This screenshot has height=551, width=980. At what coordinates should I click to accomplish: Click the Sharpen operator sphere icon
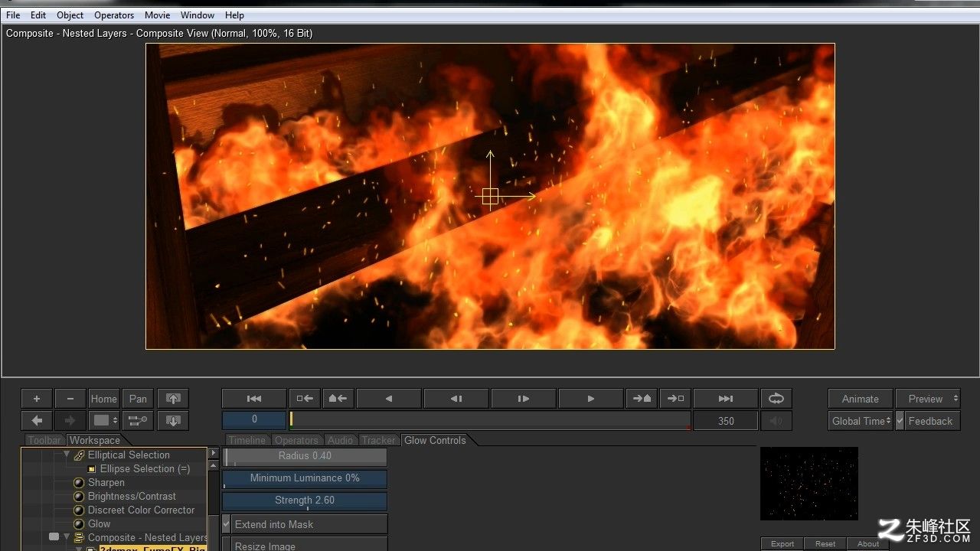coord(79,483)
